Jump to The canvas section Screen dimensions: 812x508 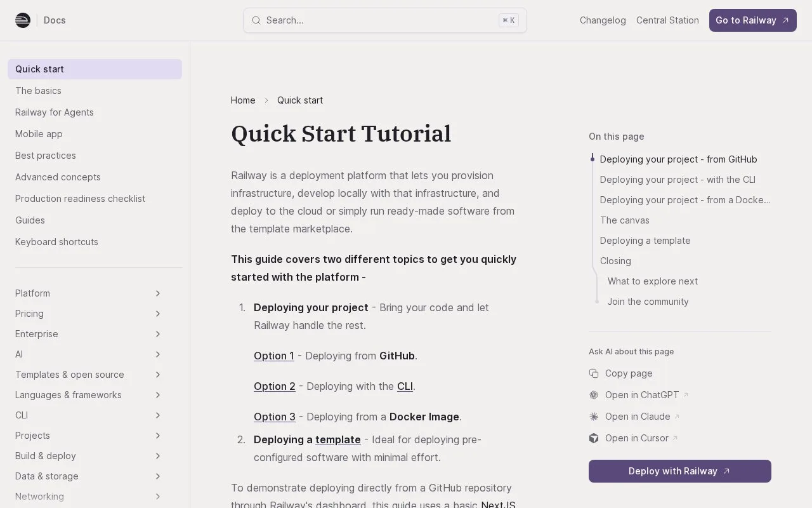click(625, 220)
